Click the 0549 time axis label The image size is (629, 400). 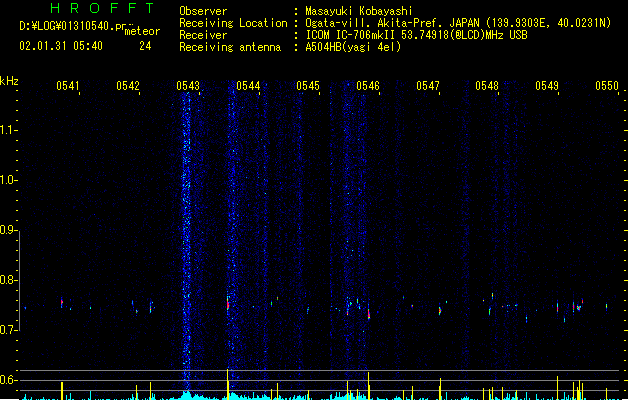point(547,86)
